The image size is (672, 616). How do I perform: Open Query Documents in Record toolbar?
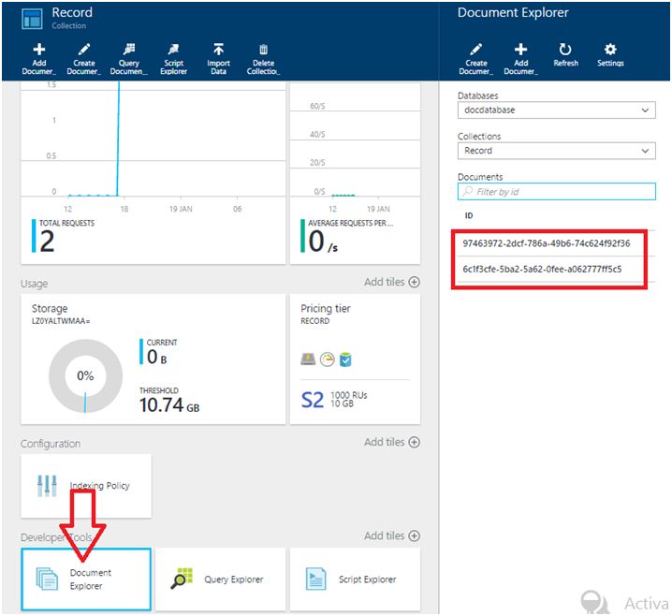click(128, 59)
